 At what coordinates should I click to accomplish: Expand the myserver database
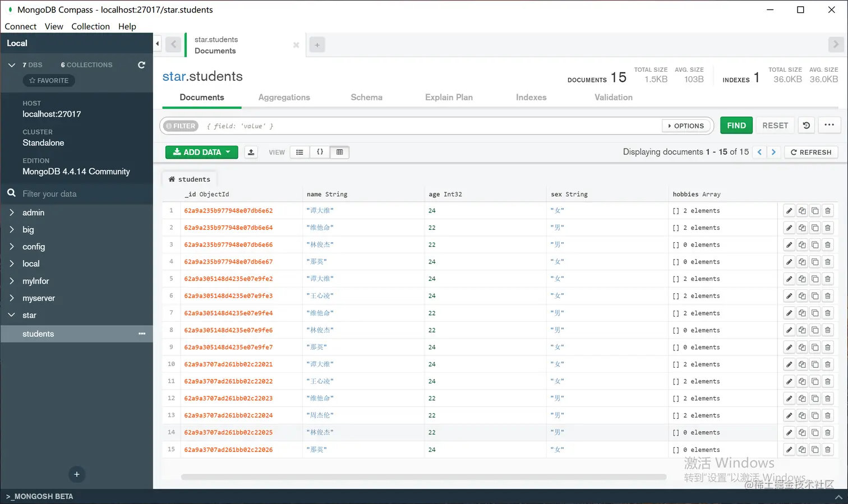pyautogui.click(x=12, y=298)
